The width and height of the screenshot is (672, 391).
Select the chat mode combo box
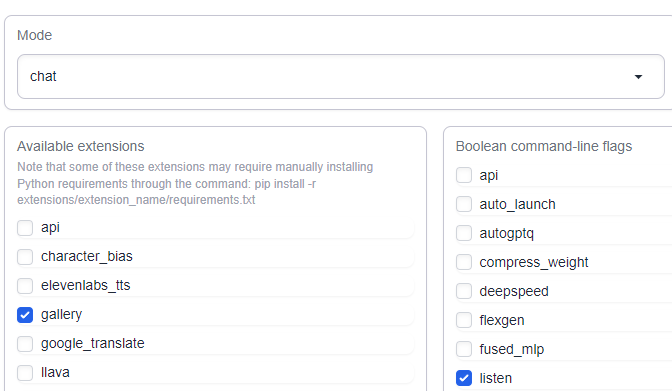(x=341, y=77)
